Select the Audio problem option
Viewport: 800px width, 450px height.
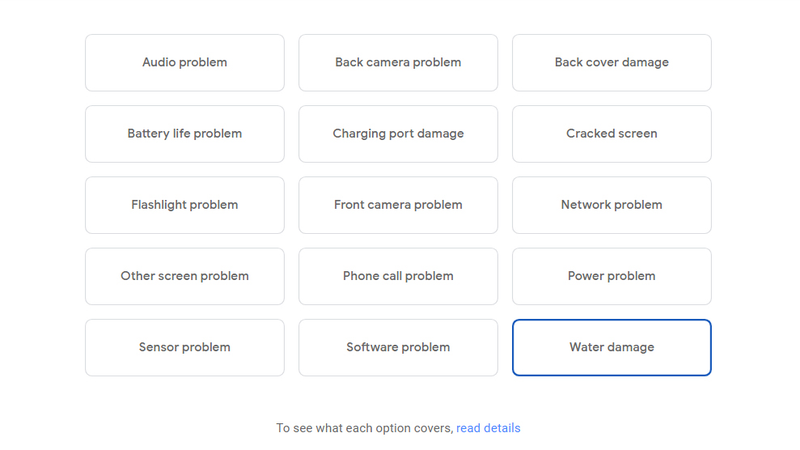coord(185,63)
